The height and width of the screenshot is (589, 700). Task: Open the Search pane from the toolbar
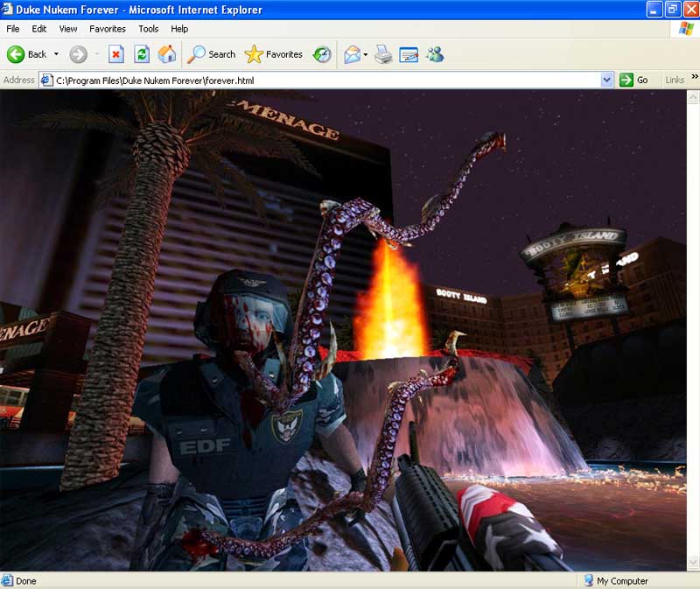click(212, 54)
